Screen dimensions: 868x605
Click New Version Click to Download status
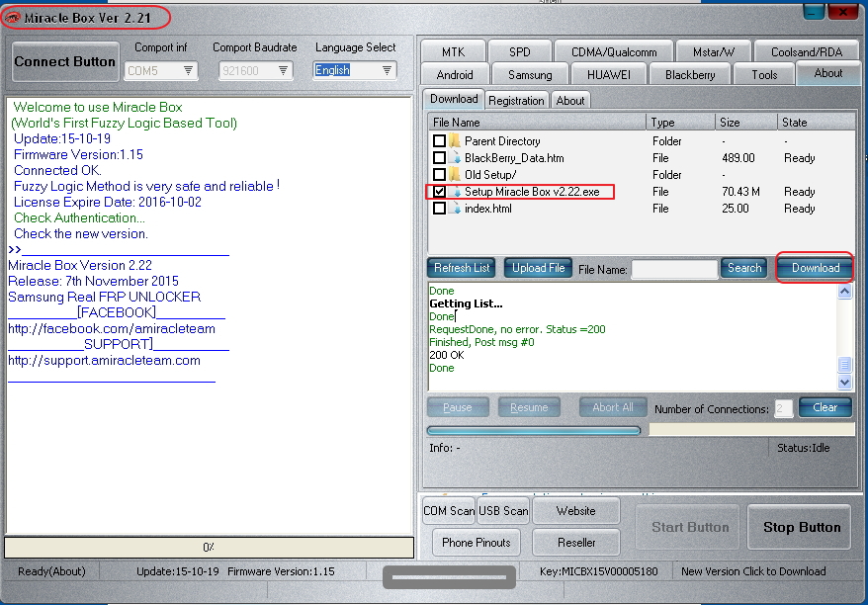pyautogui.click(x=753, y=571)
